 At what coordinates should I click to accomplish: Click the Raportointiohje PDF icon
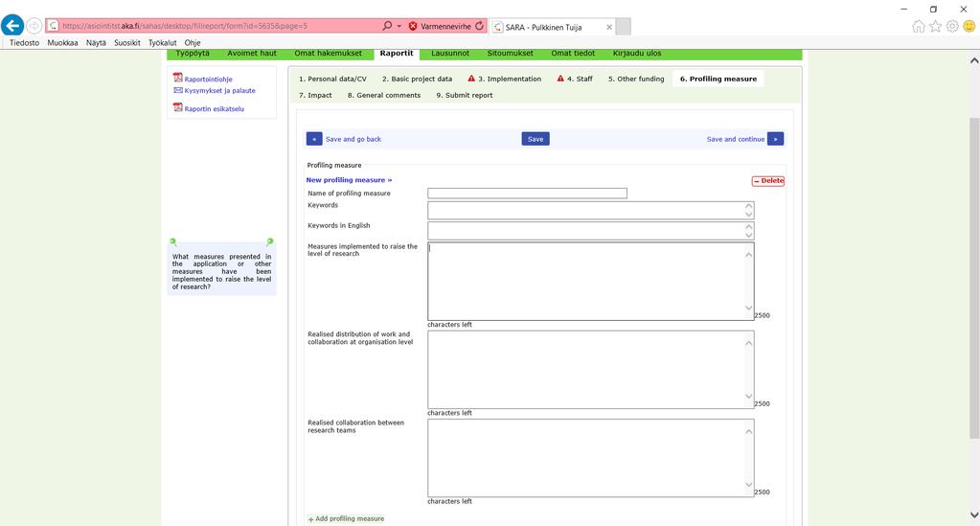[x=178, y=78]
